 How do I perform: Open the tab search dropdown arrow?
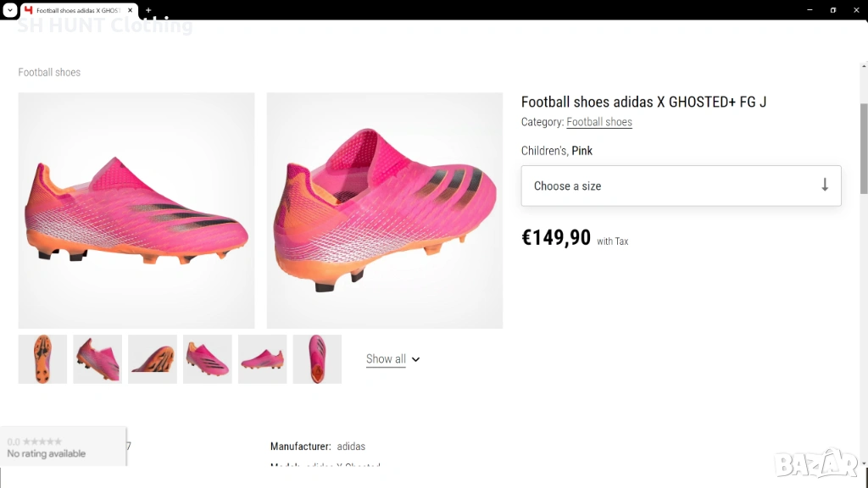8,10
